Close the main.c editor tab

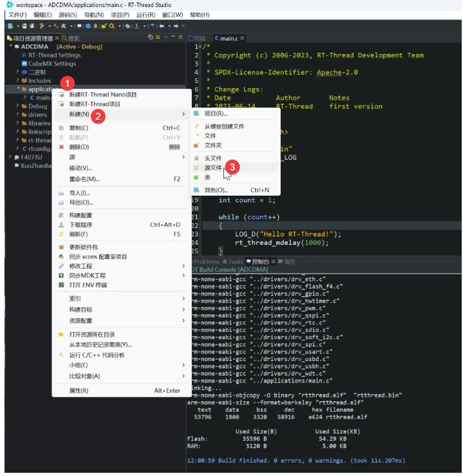coord(242,38)
